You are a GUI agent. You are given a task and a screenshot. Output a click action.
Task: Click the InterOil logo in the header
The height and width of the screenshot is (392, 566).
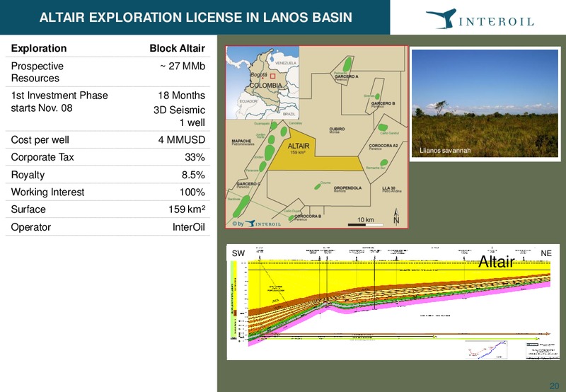point(480,19)
